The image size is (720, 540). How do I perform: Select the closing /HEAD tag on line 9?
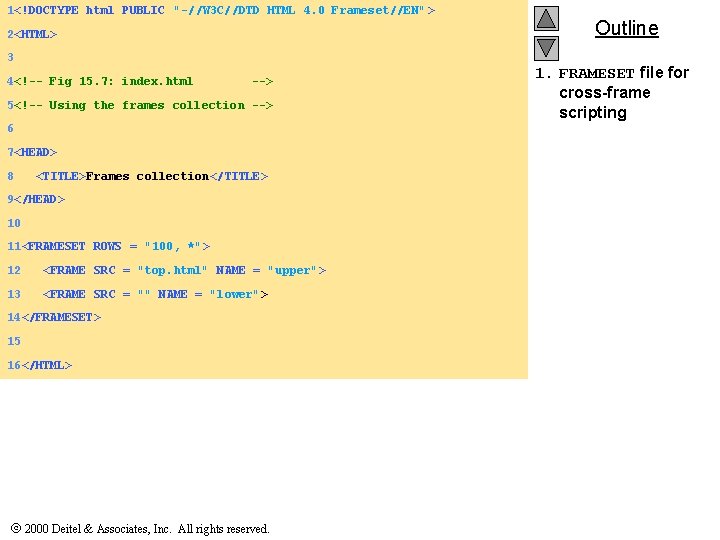(39, 199)
